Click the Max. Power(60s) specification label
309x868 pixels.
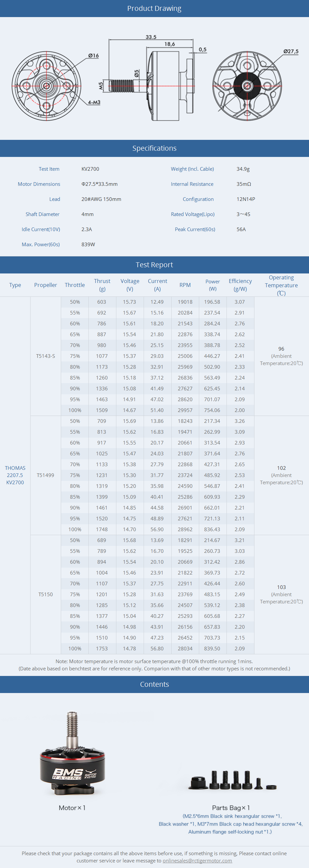[41, 244]
